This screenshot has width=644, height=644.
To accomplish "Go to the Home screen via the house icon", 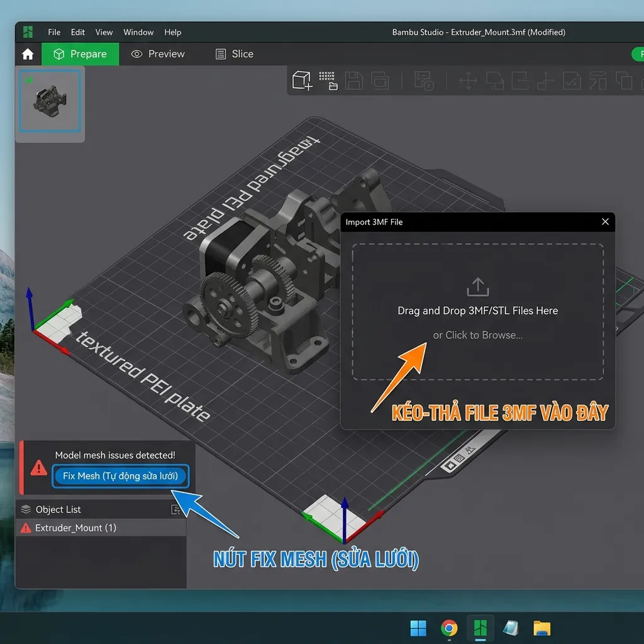I will click(x=28, y=54).
